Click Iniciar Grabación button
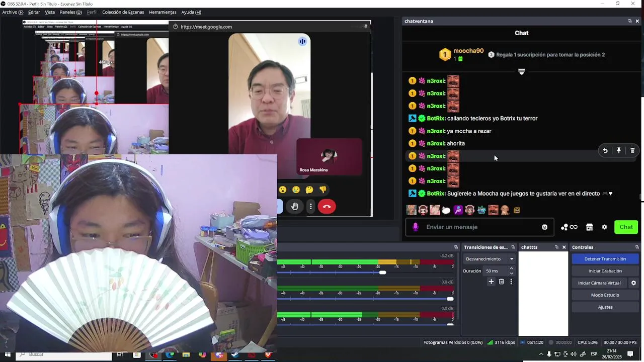Viewport: 644px width, 362px height. pyautogui.click(x=605, y=271)
